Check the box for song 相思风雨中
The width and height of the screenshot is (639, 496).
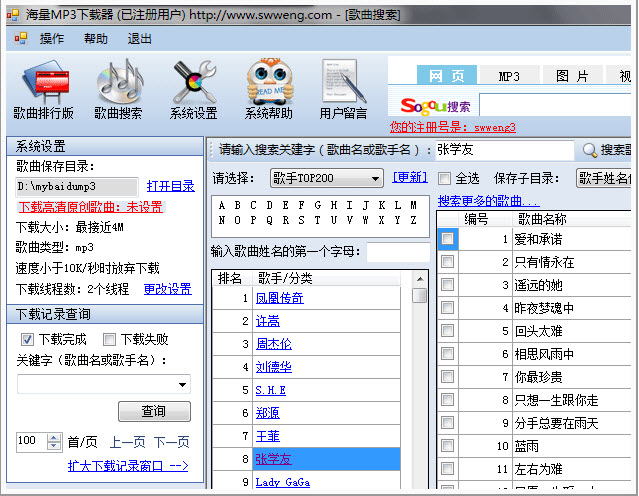[447, 353]
